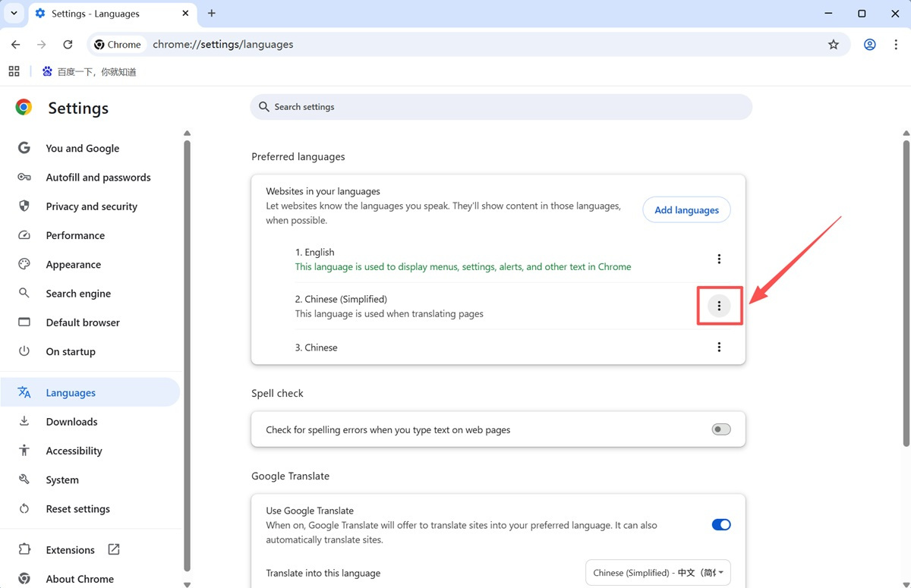Open Chrome's three-dot main menu
This screenshot has height=588, width=911.
(896, 45)
